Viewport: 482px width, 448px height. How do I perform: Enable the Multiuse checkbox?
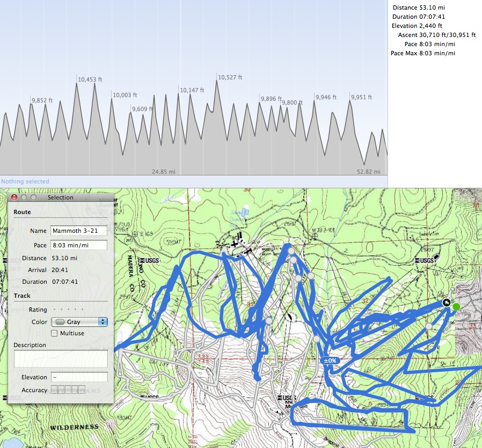[54, 333]
